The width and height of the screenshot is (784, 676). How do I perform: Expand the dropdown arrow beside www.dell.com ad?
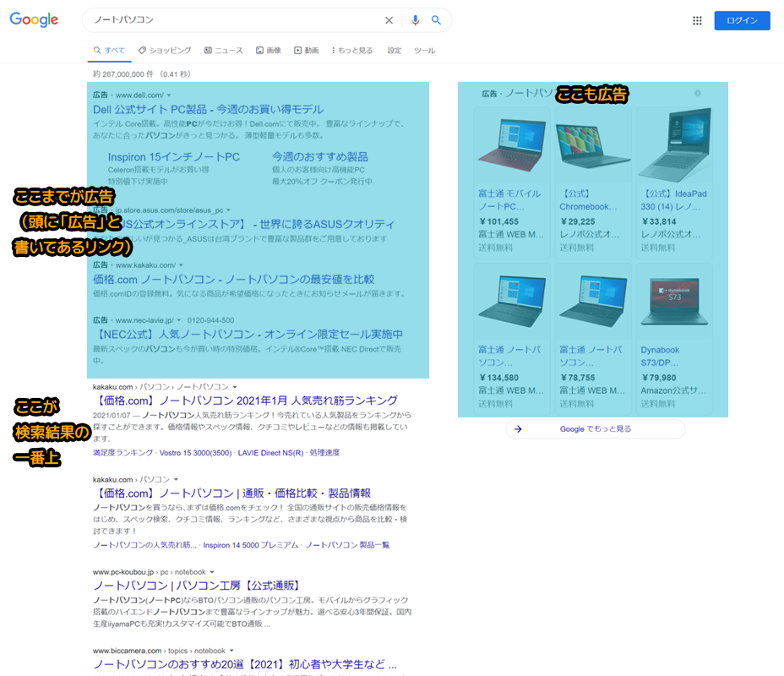169,95
